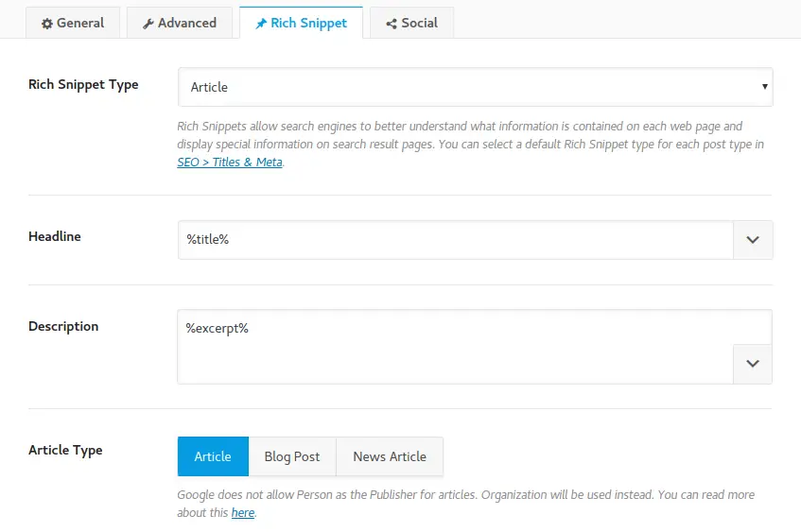801x532 pixels.
Task: Focus the Description text area
Action: (x=475, y=347)
